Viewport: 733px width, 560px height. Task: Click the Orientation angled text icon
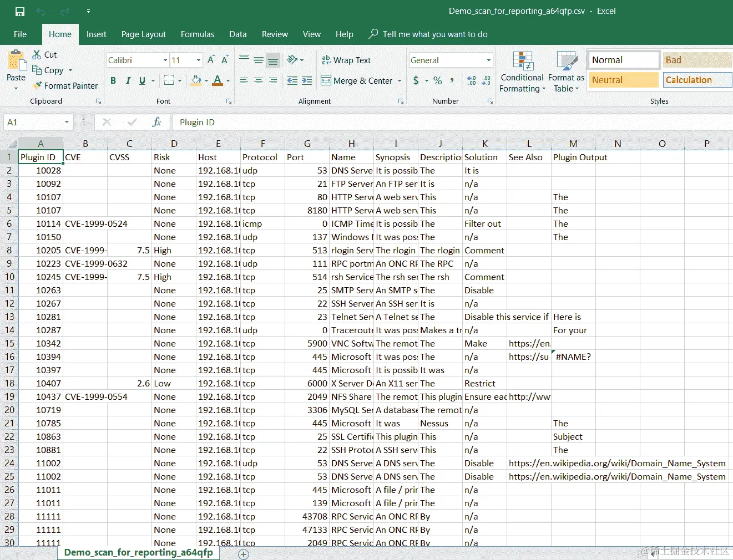pos(292,60)
